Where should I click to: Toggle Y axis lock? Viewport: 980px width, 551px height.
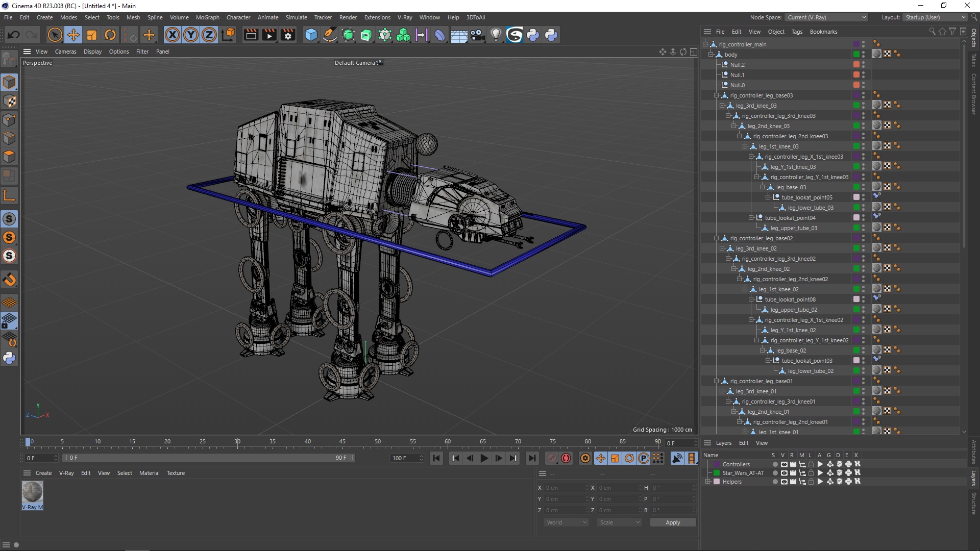tap(191, 35)
